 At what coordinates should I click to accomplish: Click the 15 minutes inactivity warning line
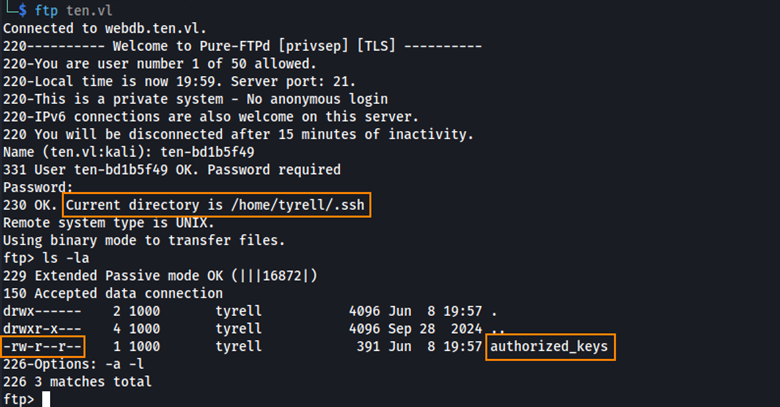click(x=238, y=134)
